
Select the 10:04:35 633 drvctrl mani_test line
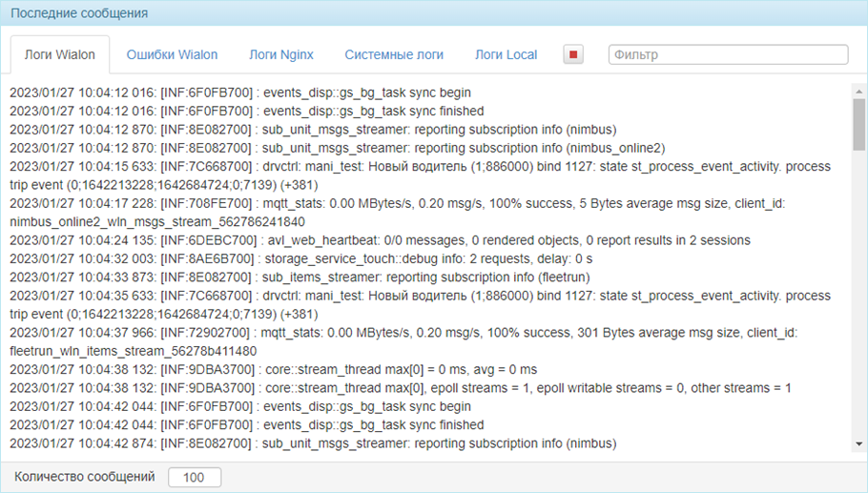click(420, 305)
